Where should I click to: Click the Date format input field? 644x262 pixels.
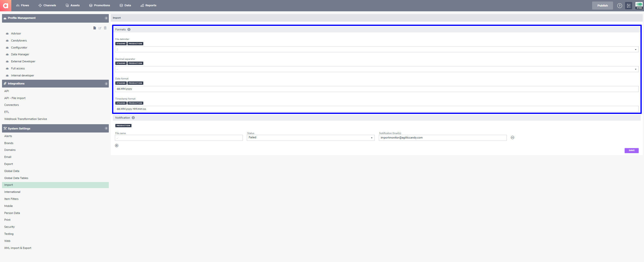(x=377, y=89)
